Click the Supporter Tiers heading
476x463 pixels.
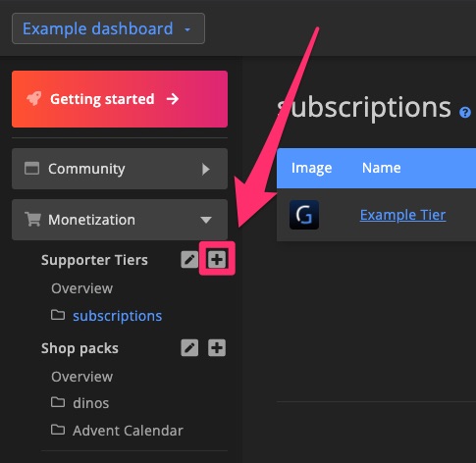[x=94, y=260]
